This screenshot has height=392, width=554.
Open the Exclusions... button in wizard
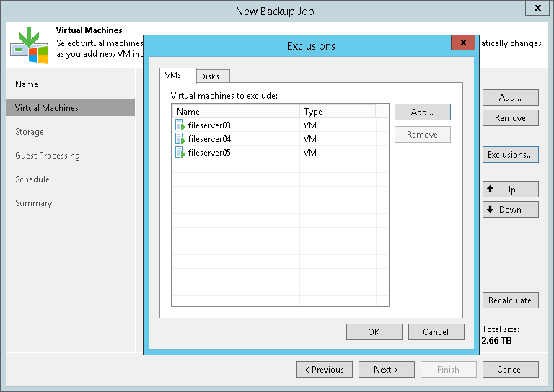511,154
